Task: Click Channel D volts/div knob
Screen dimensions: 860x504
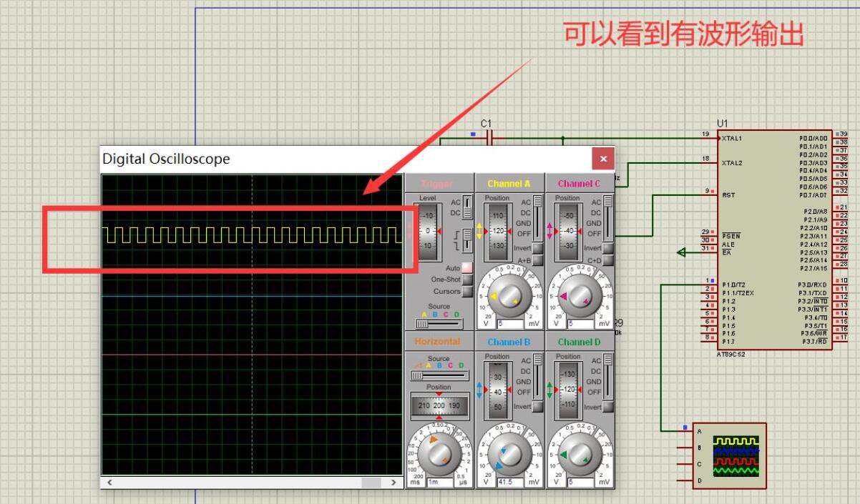Action: pos(581,453)
